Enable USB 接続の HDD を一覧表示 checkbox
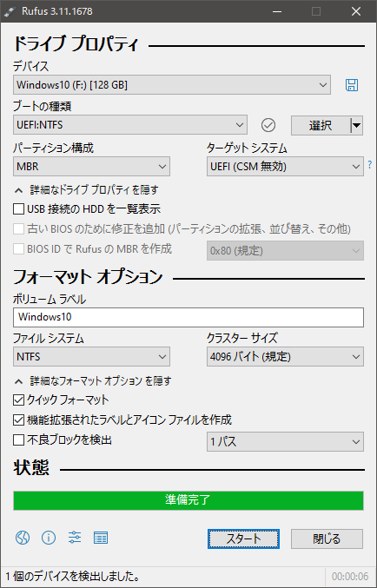This screenshot has width=377, height=588. [19, 208]
